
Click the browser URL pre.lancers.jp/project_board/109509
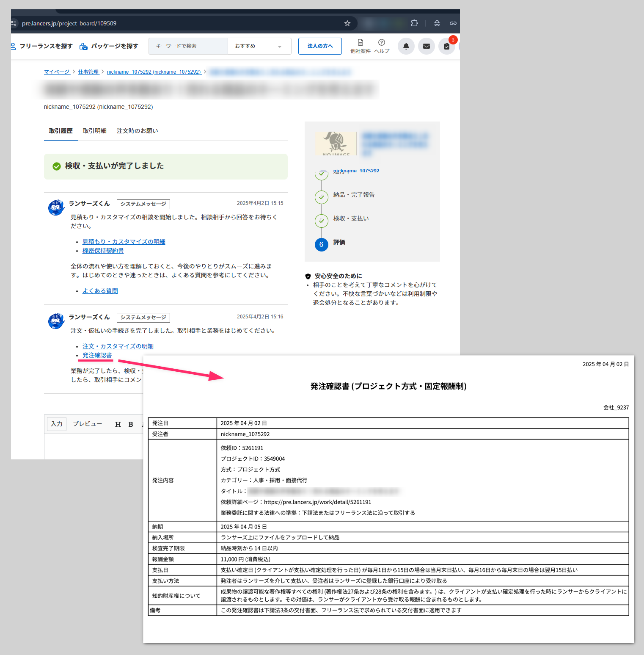pyautogui.click(x=69, y=23)
